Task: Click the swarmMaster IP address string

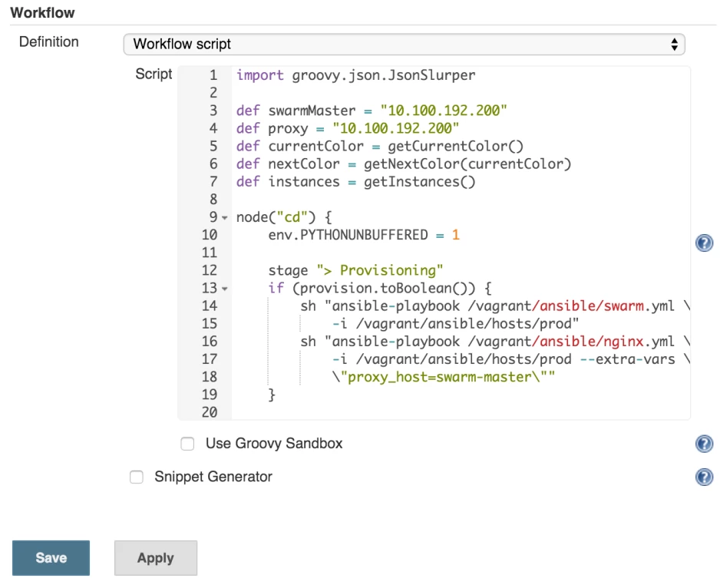Action: click(444, 111)
